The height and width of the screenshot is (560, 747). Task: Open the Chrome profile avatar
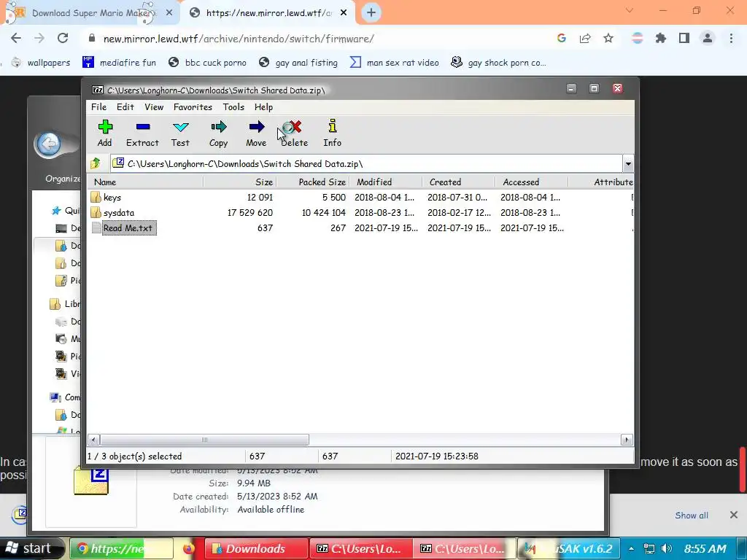click(x=708, y=38)
